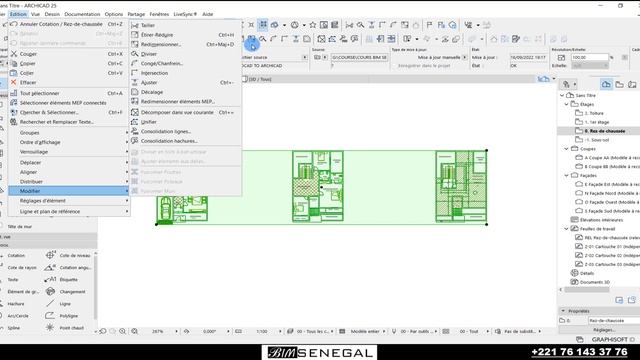Choose Diviser in the submenu
The image size is (640, 360).
[x=185, y=54]
